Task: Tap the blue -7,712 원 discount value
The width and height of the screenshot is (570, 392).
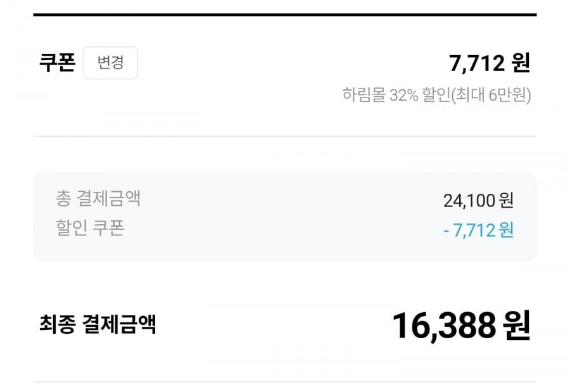Action: coord(478,230)
